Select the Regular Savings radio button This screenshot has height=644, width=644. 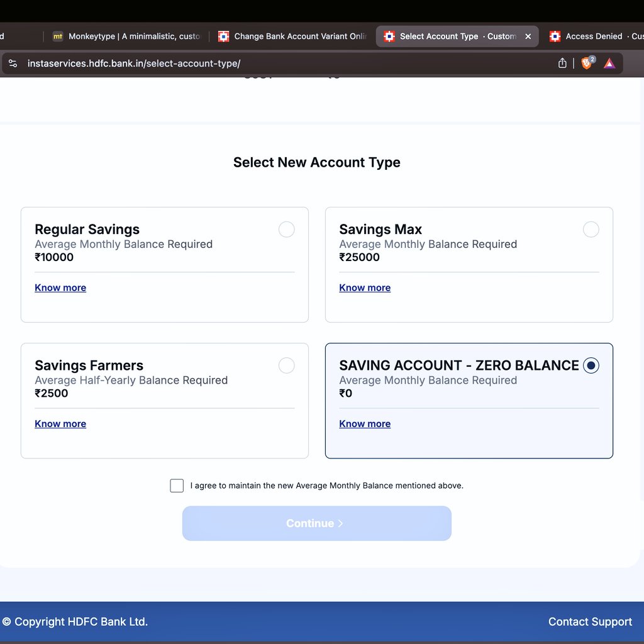coord(286,229)
